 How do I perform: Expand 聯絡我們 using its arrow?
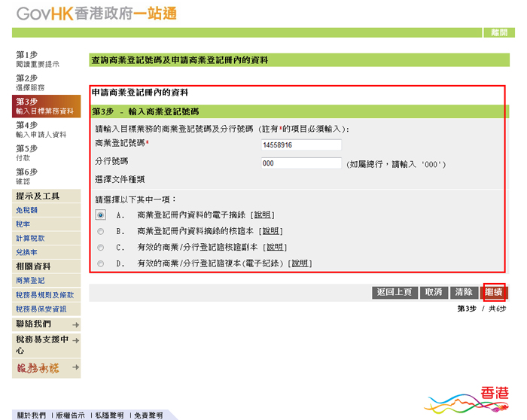point(75,324)
